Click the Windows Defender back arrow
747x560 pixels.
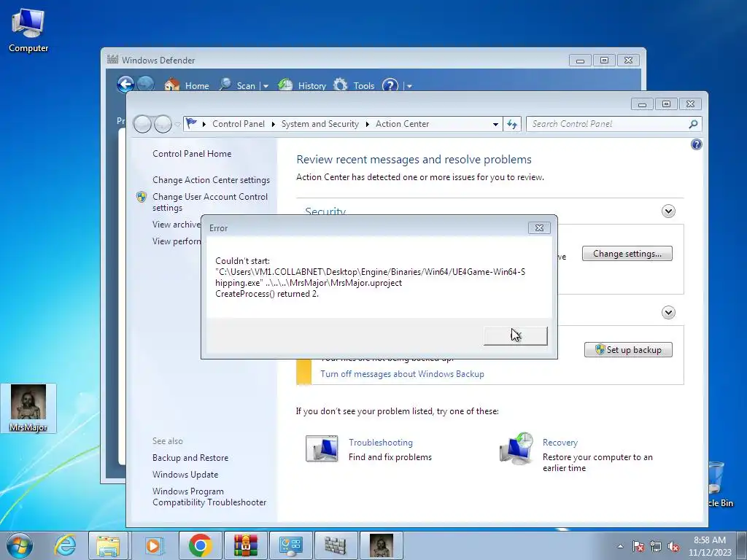click(125, 85)
